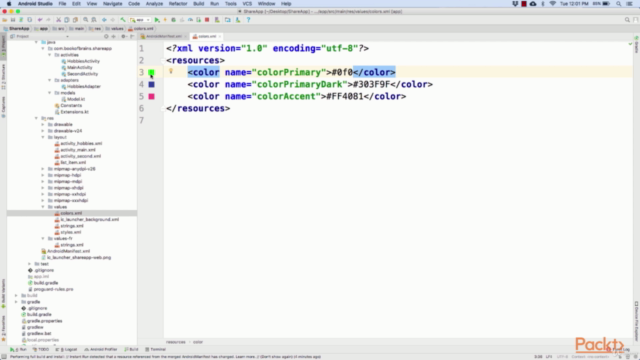Click the Save All toolbar icon
The height and width of the screenshot is (360, 640).
tap(13, 20)
